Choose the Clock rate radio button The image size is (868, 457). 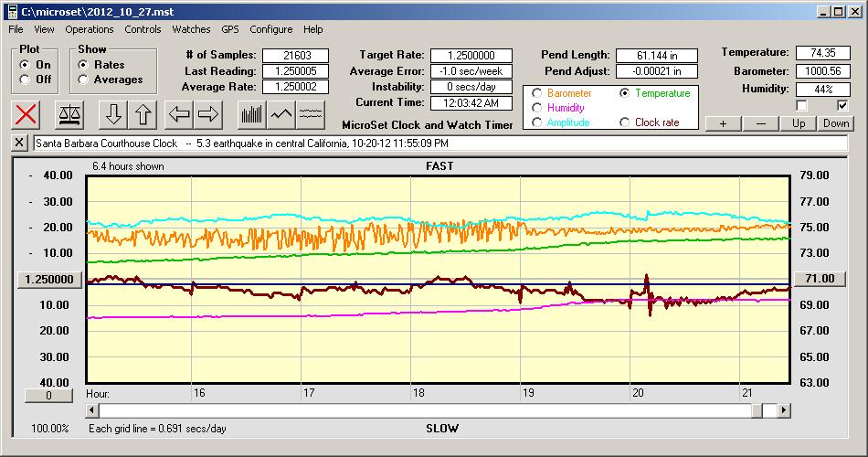click(625, 122)
